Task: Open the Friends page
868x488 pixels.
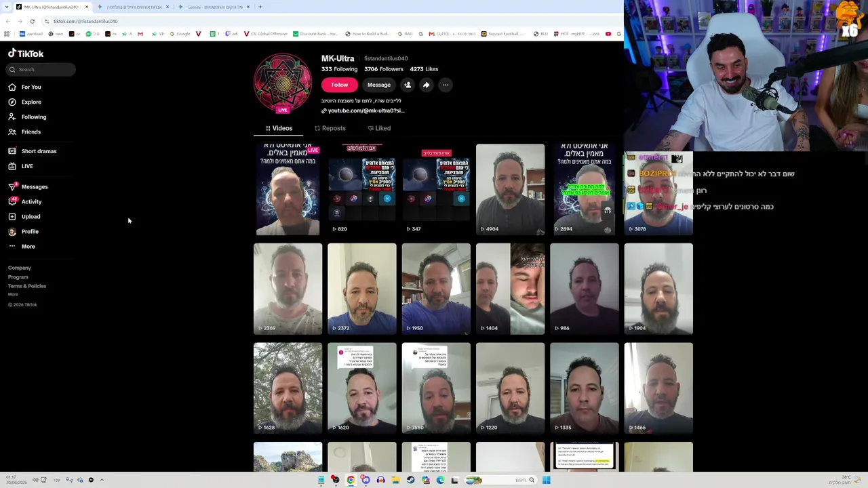Action: click(x=25, y=132)
